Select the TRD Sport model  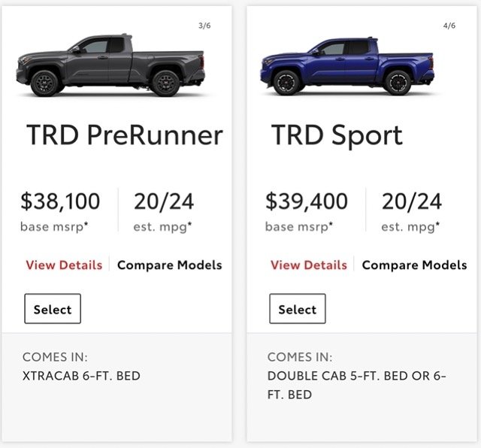point(298,309)
